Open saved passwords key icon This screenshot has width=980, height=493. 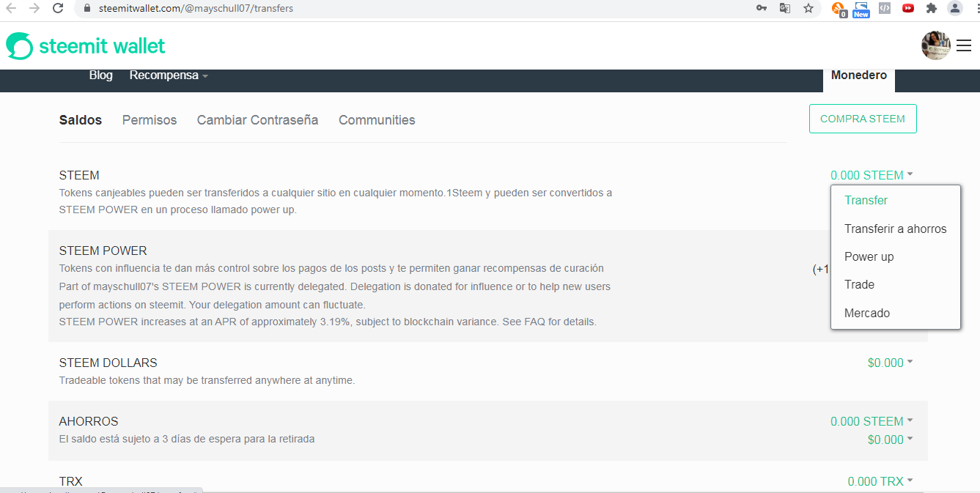(x=762, y=8)
